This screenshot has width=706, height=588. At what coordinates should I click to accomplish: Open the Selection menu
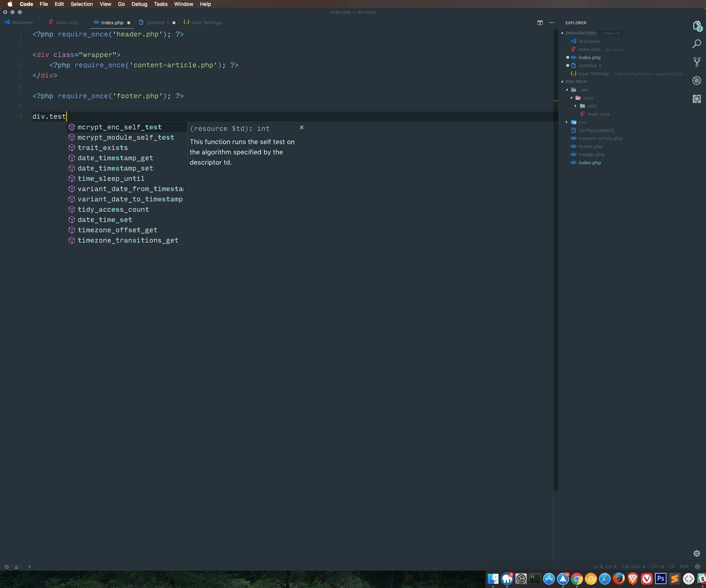(x=82, y=4)
